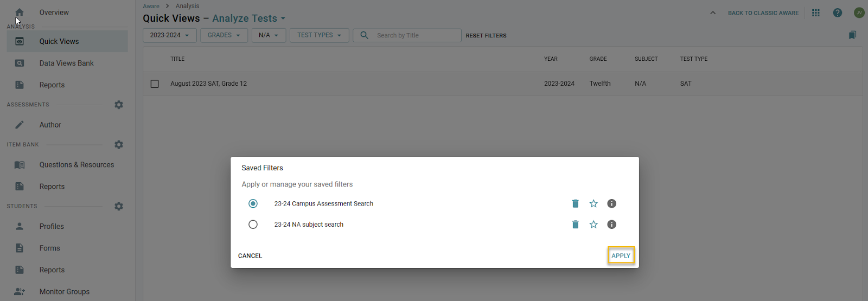Image resolution: width=868 pixels, height=301 pixels.
Task: View info for 23-24 NA subject search
Action: point(611,225)
